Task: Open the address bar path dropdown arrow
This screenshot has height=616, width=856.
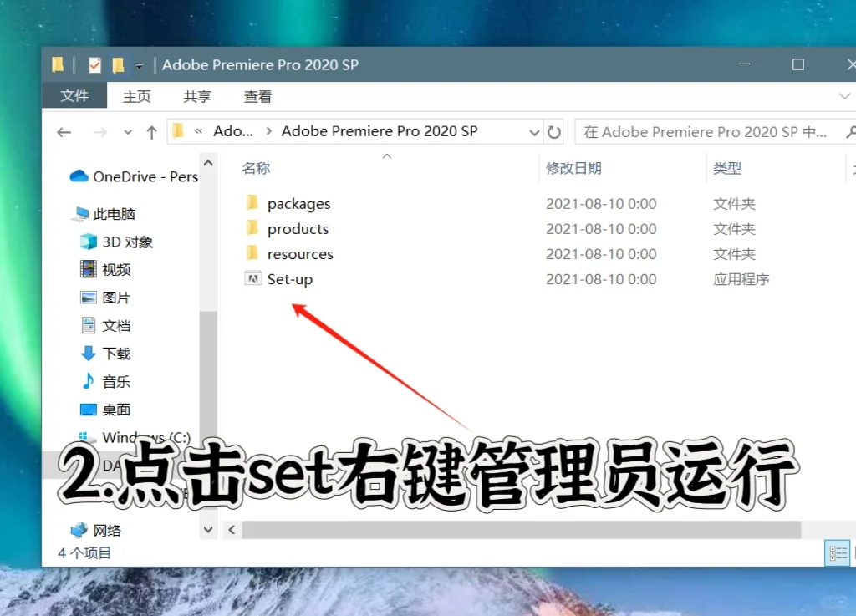Action: (x=534, y=131)
